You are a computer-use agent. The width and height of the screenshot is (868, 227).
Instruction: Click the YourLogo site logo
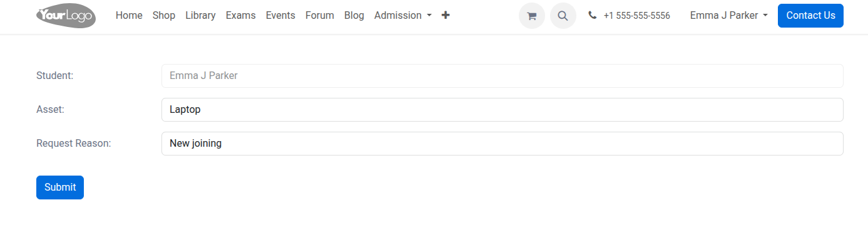point(66,15)
